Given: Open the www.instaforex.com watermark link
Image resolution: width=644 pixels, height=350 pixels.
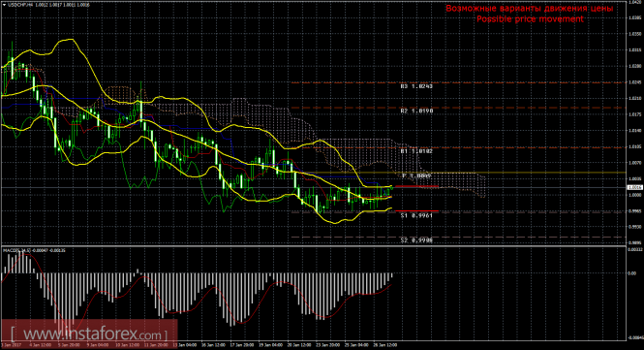Looking at the screenshot, I should click(89, 334).
